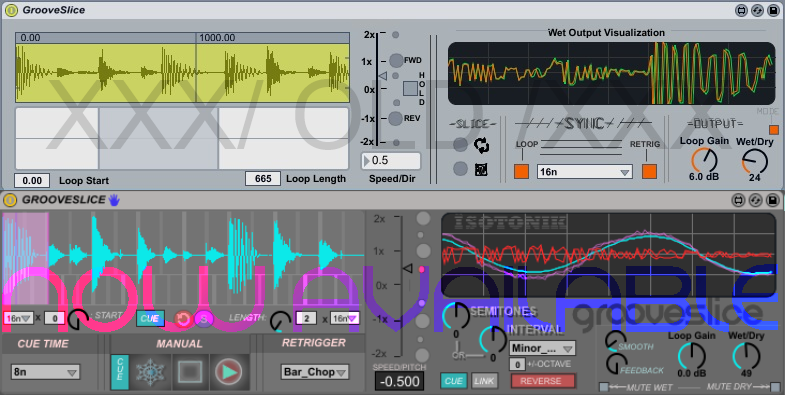Click the blue hand icon beside GROOVESLICE title

tap(115, 200)
